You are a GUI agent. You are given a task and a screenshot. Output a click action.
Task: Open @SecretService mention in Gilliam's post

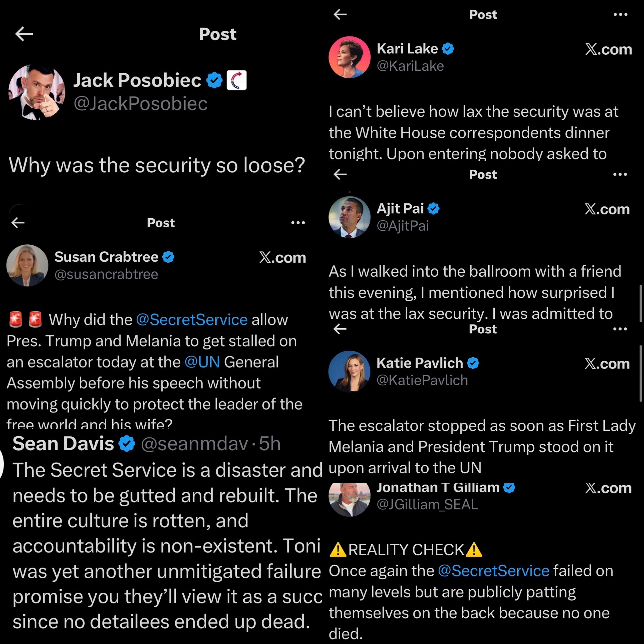pyautogui.click(x=493, y=571)
